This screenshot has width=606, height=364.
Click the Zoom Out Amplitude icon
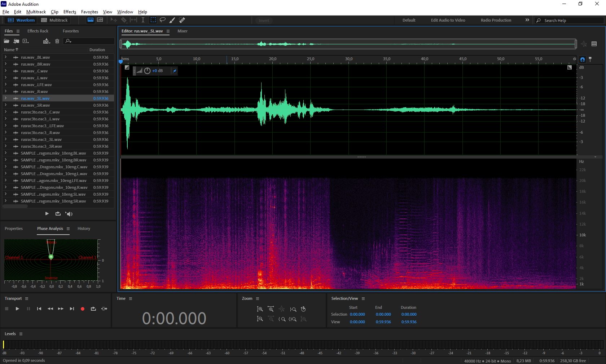pos(260,319)
